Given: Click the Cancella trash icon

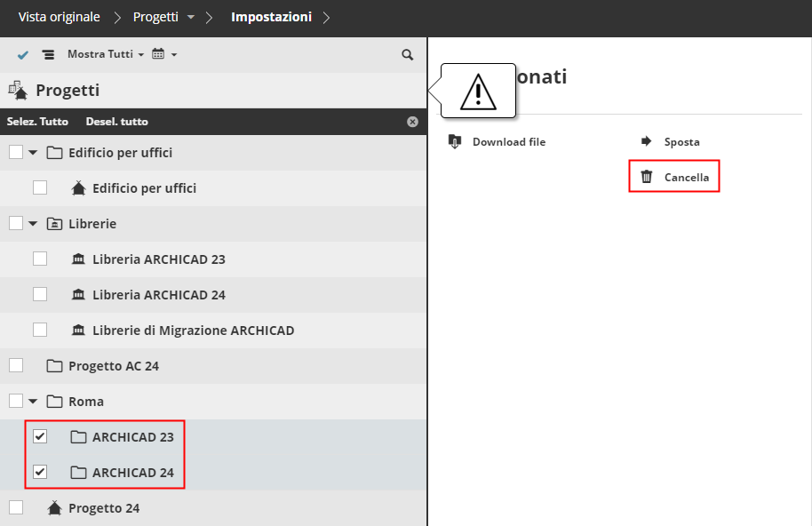Looking at the screenshot, I should (647, 177).
